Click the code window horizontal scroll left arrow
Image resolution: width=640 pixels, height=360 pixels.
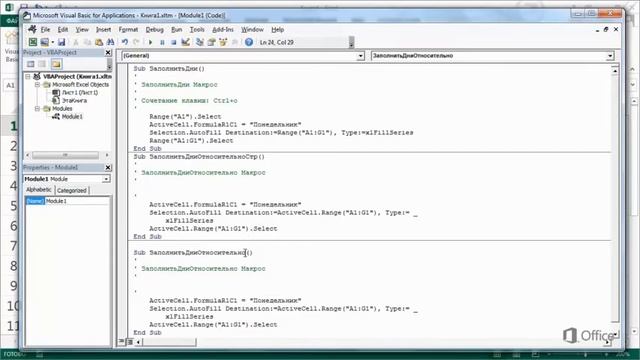point(138,342)
